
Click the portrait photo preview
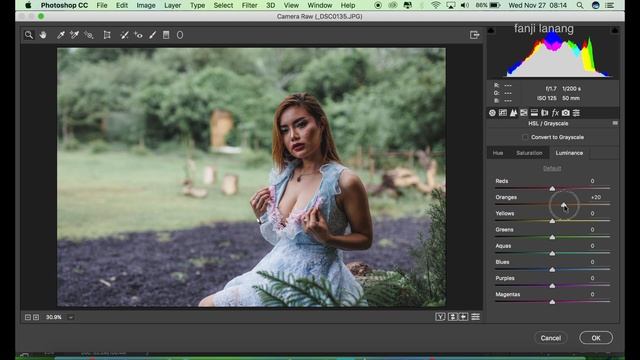[251, 177]
